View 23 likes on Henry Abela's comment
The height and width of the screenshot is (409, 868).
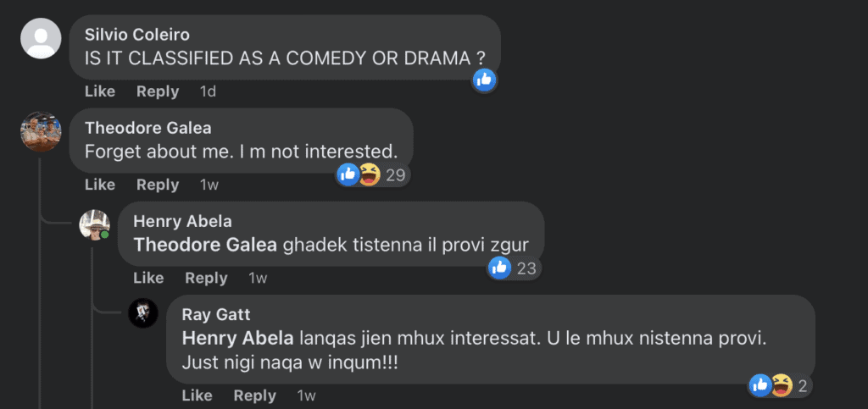pyautogui.click(x=514, y=268)
